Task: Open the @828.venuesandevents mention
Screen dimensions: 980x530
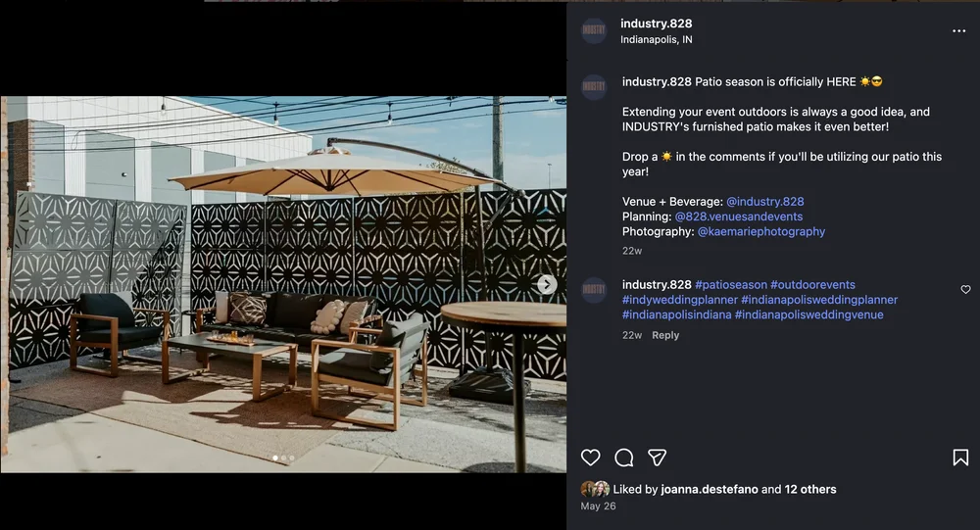Action: pyautogui.click(x=738, y=217)
